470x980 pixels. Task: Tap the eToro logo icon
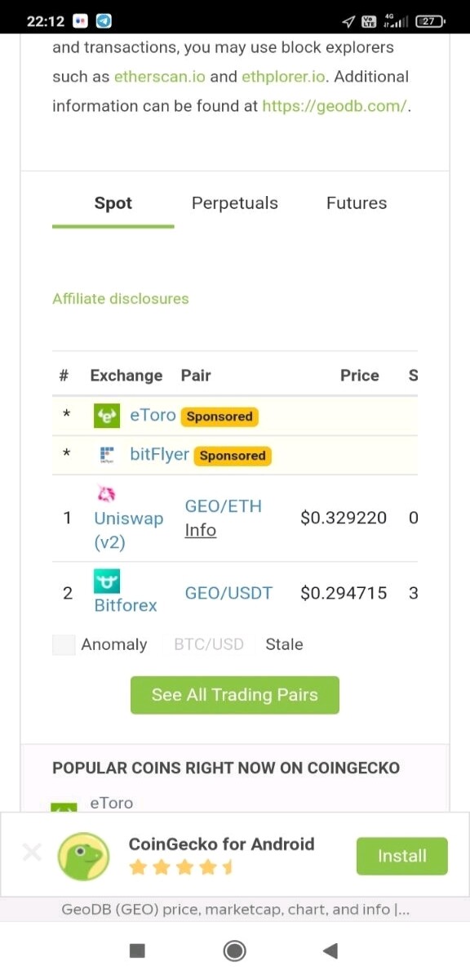coord(107,416)
